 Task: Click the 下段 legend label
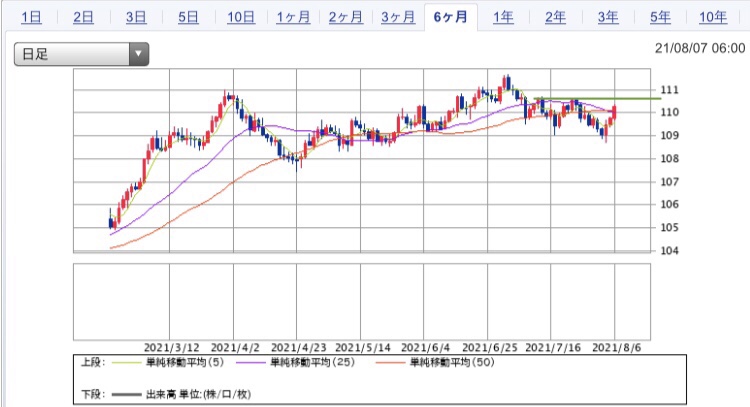click(92, 395)
